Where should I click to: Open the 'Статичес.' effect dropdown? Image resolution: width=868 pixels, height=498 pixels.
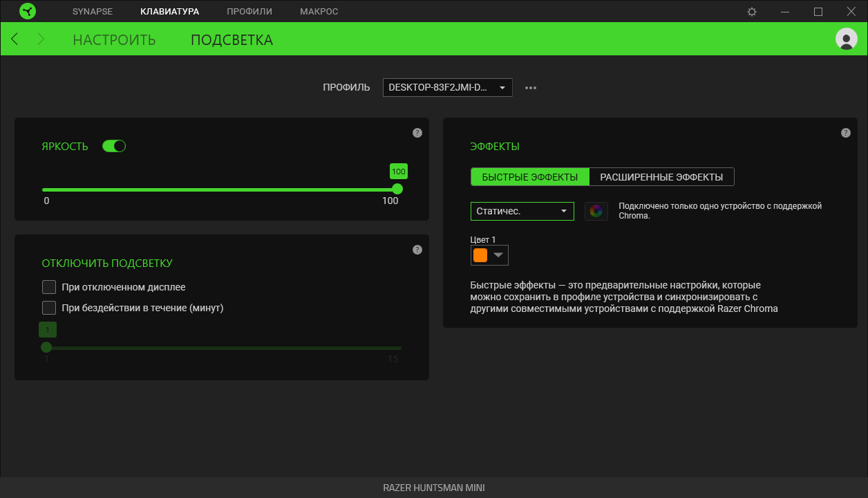click(522, 211)
